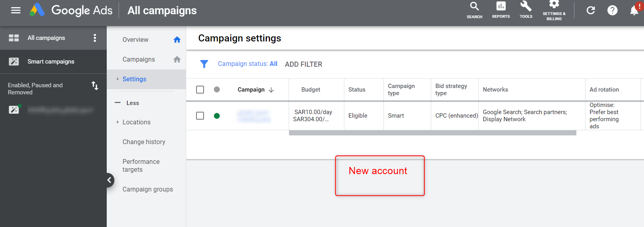Viewport: 644px width, 227px height.
Task: Expand the Locations section arrow
Action: pyautogui.click(x=117, y=122)
